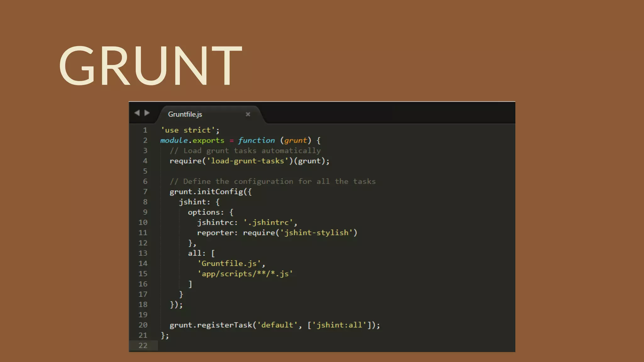Click the function keyword on line 2
Screen dimensions: 644x362
coord(256,140)
